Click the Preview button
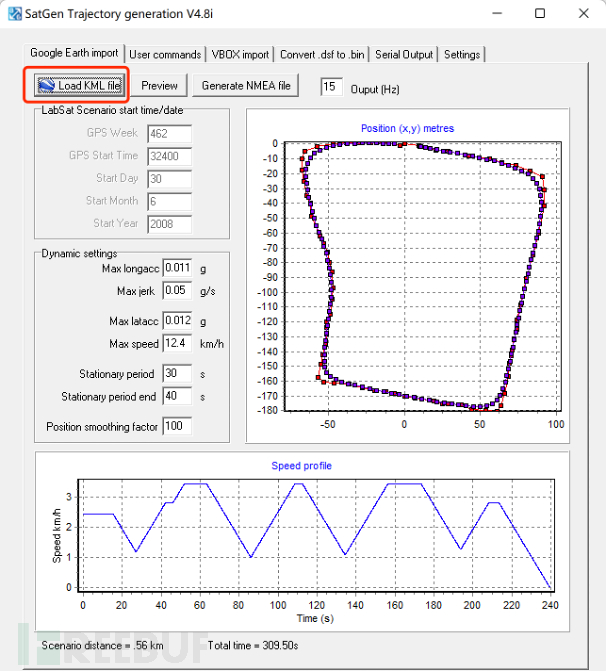 tap(159, 85)
